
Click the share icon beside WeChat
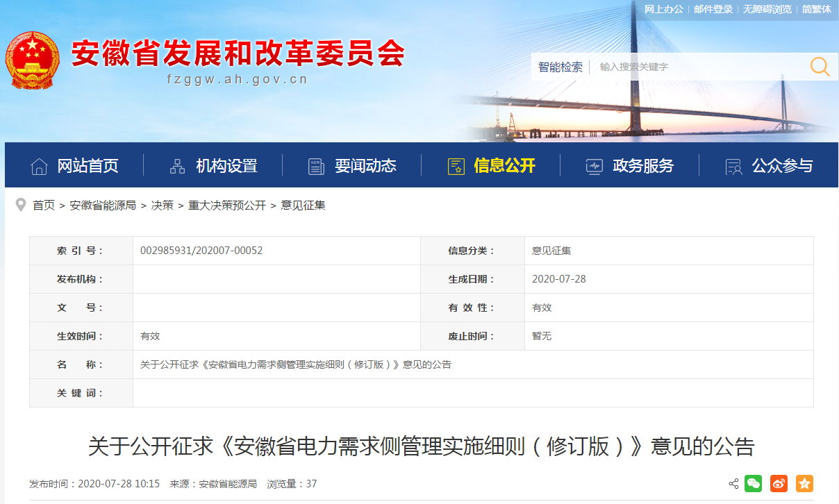point(733,484)
